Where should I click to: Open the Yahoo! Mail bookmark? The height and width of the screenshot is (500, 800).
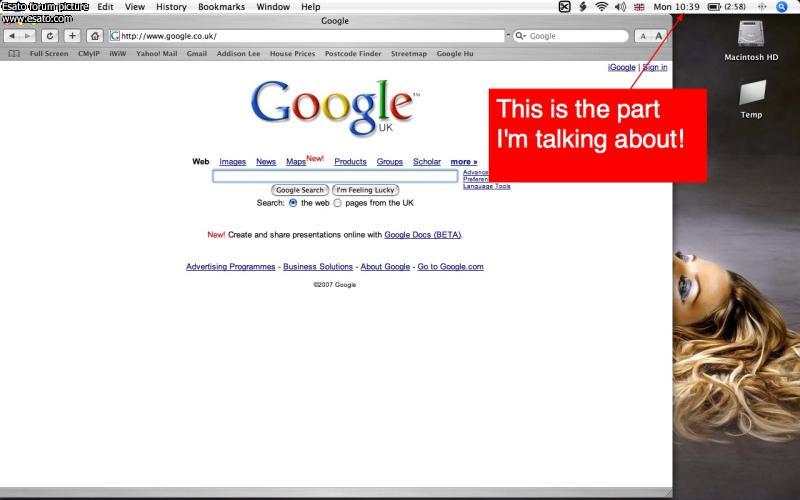tap(157, 54)
